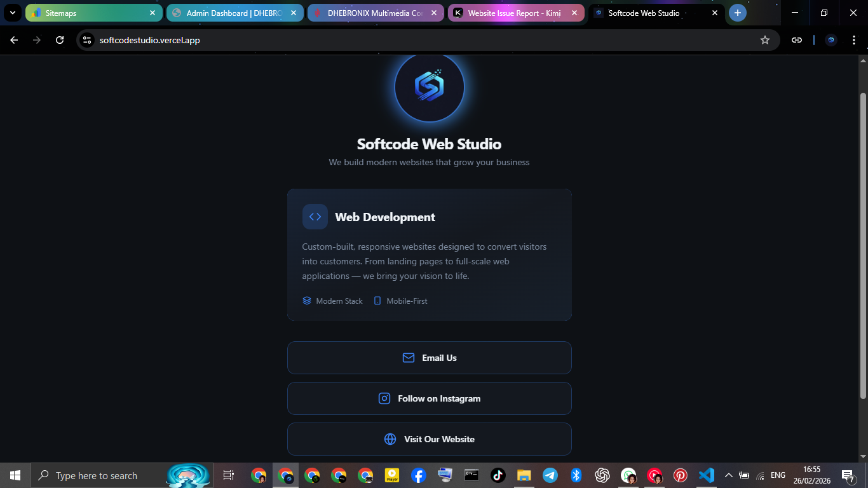This screenshot has height=488, width=868.
Task: Bookmark the page using the star icon
Action: point(765,39)
